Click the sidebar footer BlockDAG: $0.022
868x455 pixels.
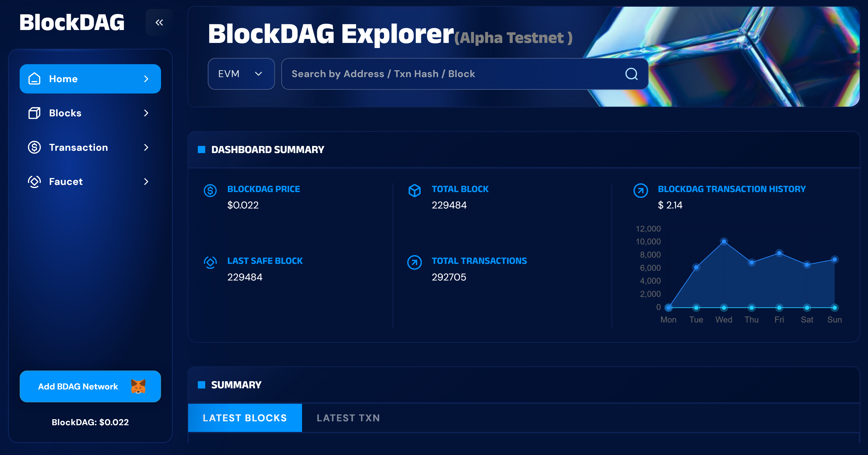click(x=90, y=422)
